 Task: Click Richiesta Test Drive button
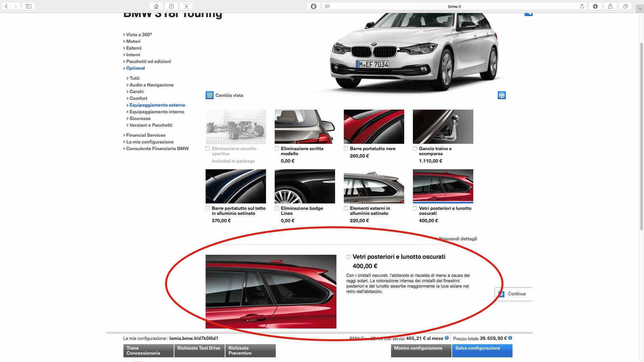pyautogui.click(x=199, y=350)
